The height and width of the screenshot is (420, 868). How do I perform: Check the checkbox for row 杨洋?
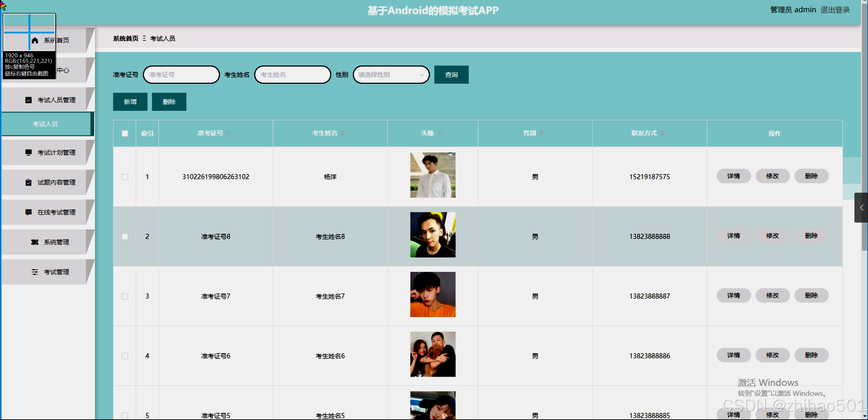point(125,177)
